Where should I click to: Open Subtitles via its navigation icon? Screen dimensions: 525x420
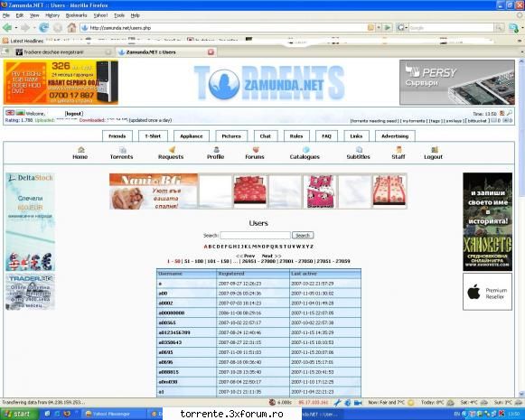(359, 150)
